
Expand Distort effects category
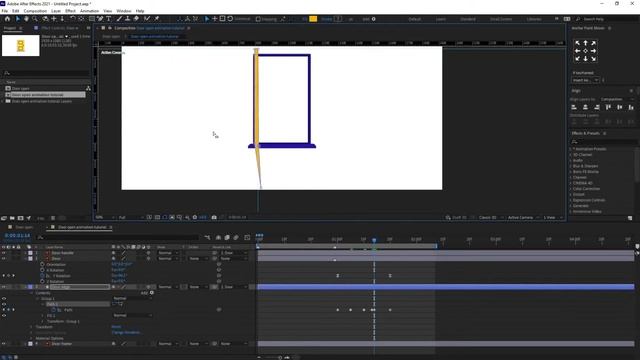571,195
